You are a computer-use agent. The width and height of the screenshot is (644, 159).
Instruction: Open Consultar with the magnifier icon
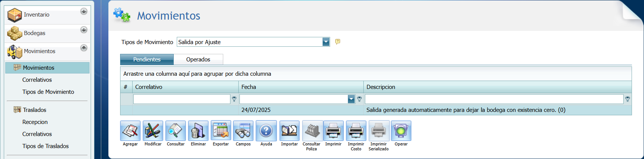[176, 131]
